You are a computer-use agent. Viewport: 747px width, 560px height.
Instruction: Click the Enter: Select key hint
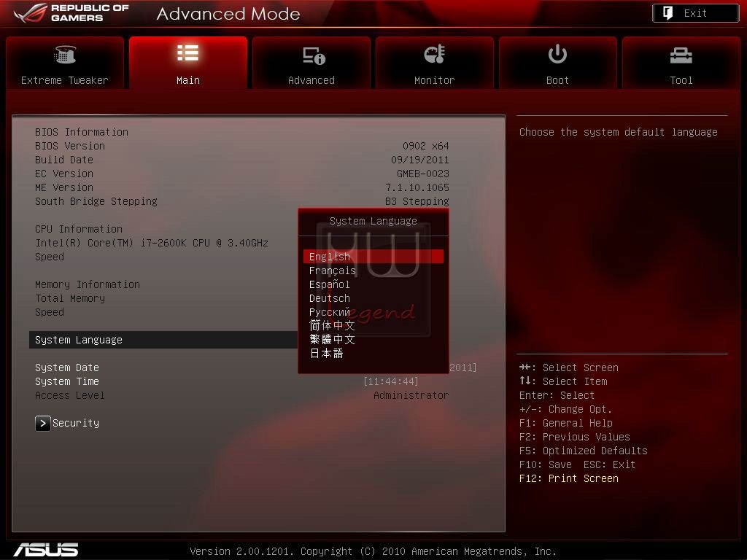pyautogui.click(x=557, y=395)
